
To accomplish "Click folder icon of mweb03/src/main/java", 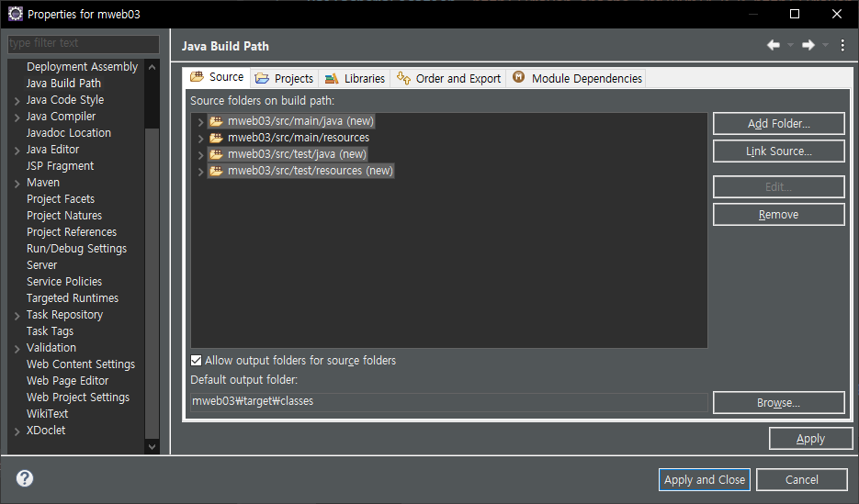I will (x=217, y=121).
